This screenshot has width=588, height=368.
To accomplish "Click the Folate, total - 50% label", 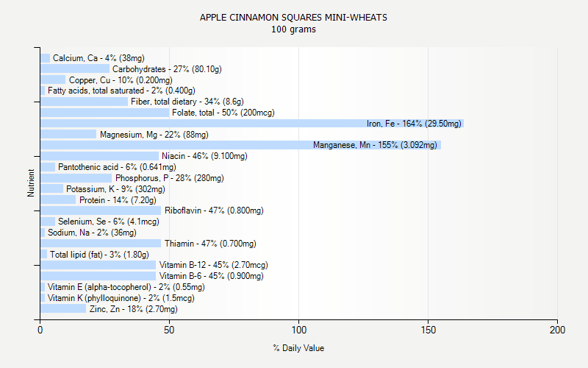I will pos(223,113).
